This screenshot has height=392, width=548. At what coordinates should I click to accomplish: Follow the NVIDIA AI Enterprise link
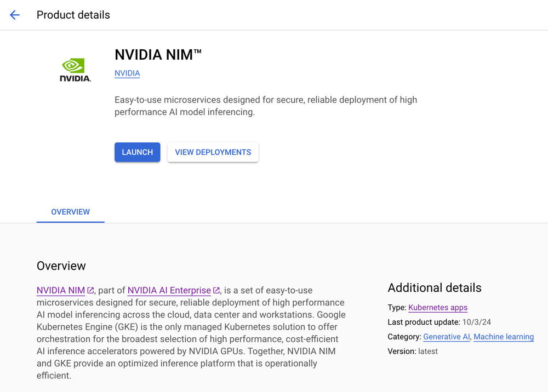tap(169, 291)
